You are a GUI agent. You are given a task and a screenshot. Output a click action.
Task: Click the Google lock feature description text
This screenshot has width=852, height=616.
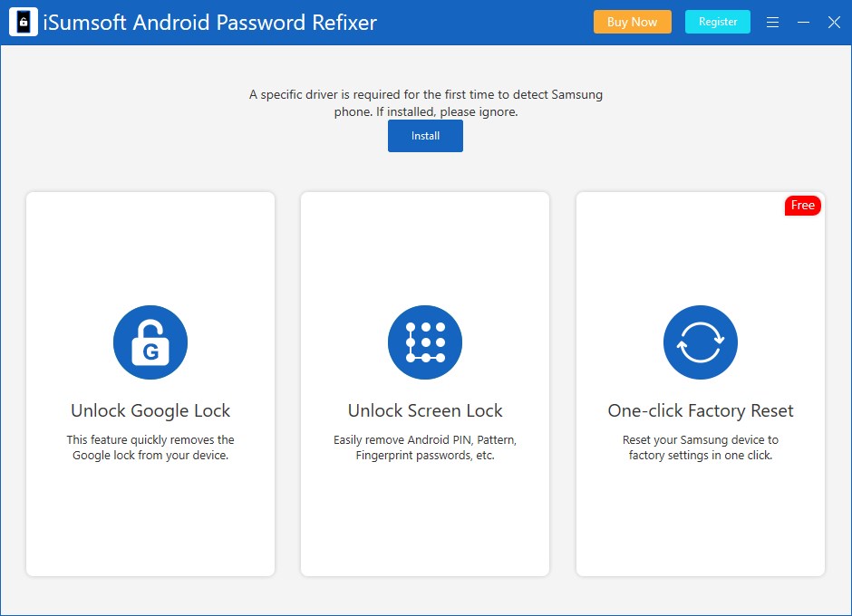(150, 448)
